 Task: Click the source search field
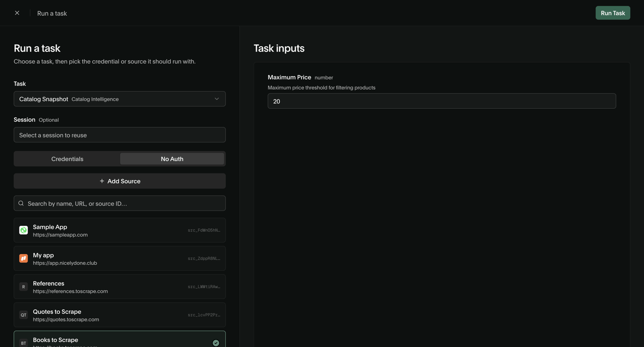pos(120,203)
